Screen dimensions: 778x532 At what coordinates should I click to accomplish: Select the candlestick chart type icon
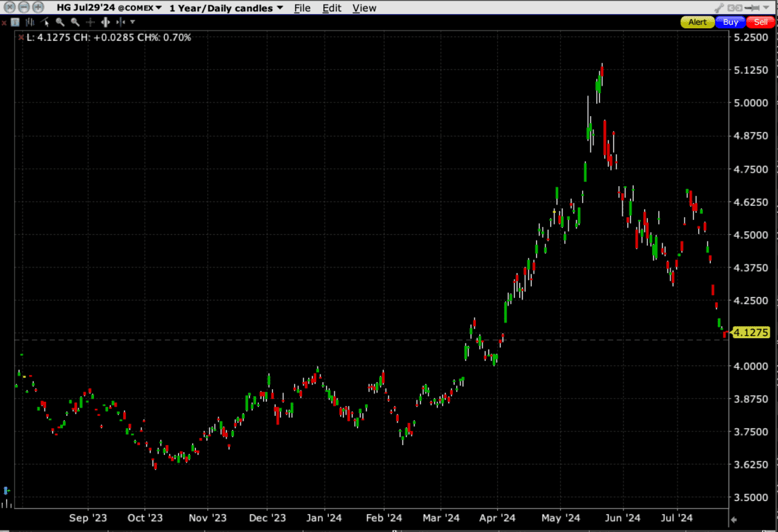coord(14,22)
